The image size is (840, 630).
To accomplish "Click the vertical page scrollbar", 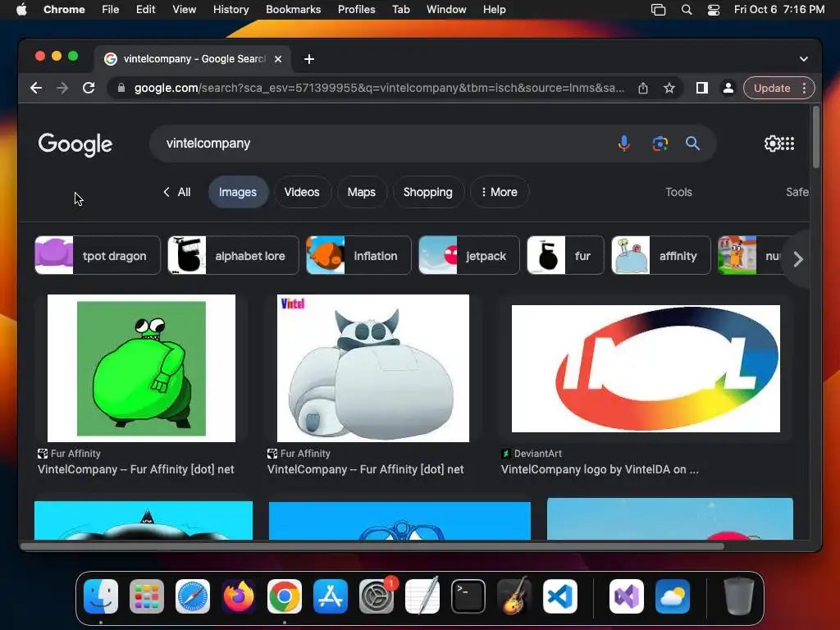I will pos(816,137).
